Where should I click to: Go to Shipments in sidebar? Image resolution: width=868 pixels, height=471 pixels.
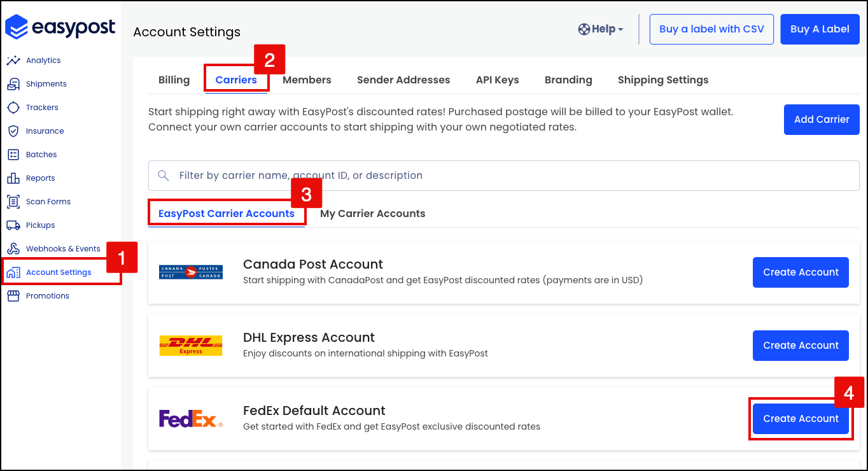(46, 84)
